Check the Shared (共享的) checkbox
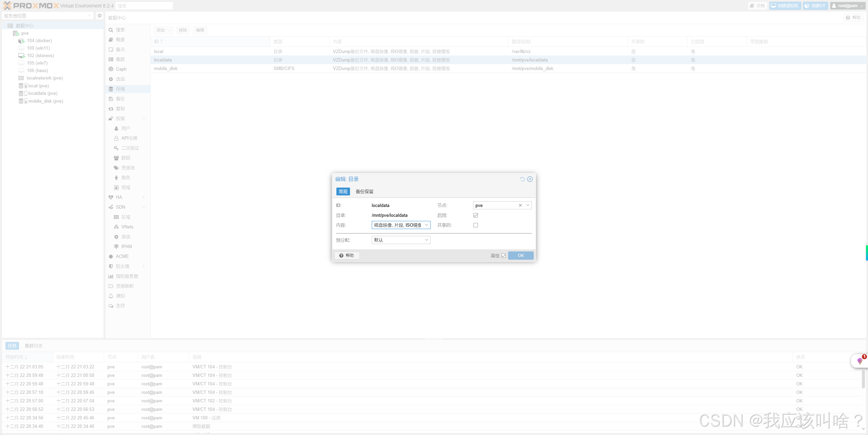868x435 pixels. pos(475,225)
